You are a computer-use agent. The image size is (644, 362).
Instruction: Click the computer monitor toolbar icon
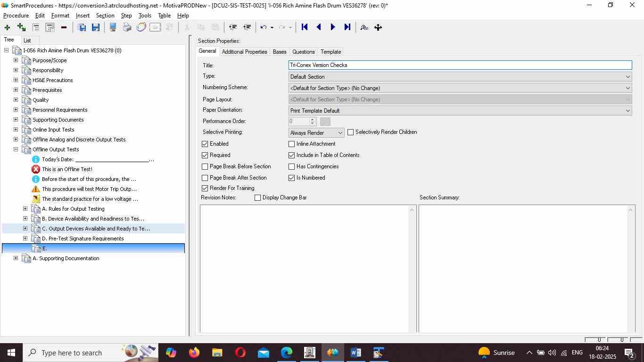[x=113, y=27]
